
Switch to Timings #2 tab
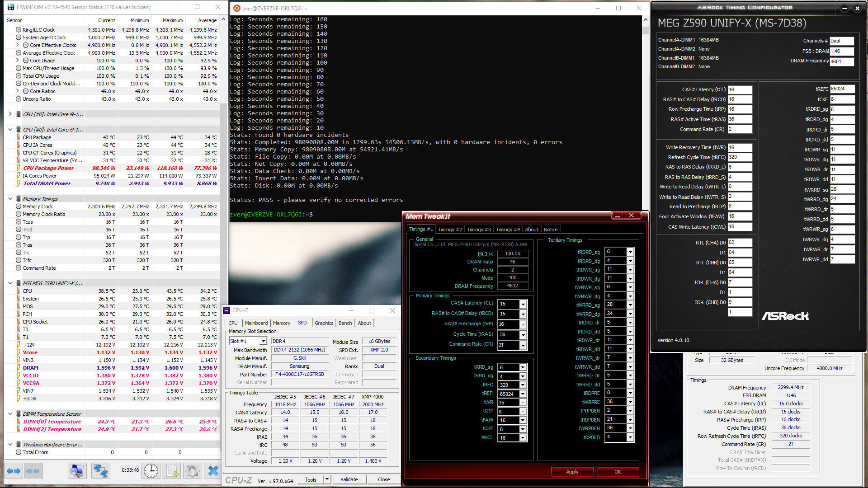[x=449, y=230]
